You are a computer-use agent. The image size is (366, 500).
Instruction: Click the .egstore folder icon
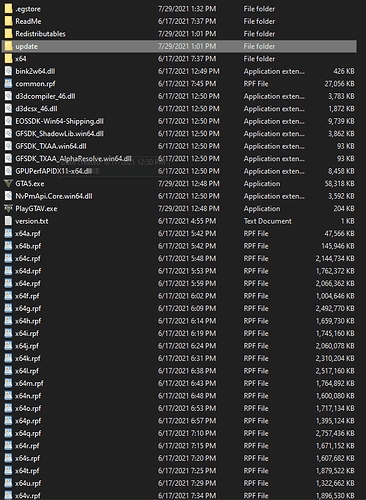click(x=9, y=9)
